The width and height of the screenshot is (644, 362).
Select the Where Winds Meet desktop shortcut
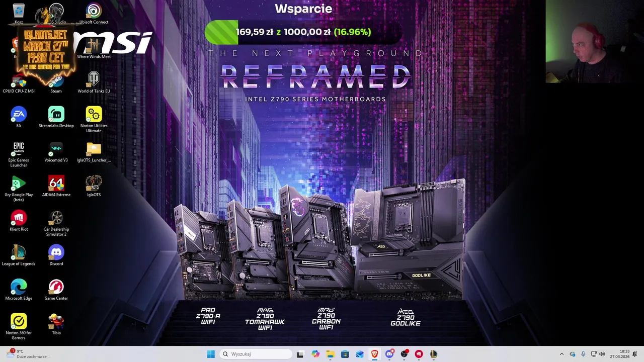tap(94, 48)
